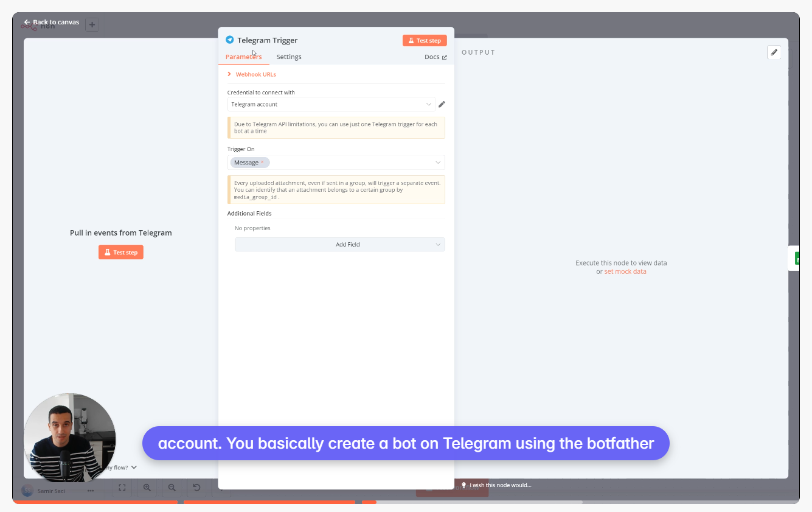Select the Message tag in Trigger On
This screenshot has height=512, width=812.
click(x=246, y=163)
